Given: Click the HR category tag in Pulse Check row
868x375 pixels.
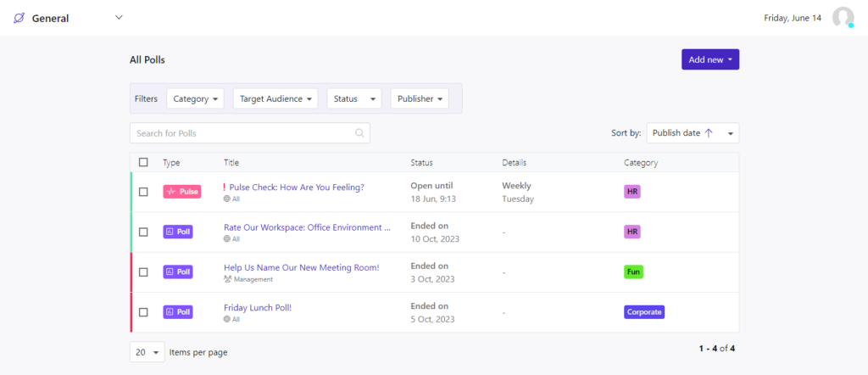Looking at the screenshot, I should click(632, 192).
